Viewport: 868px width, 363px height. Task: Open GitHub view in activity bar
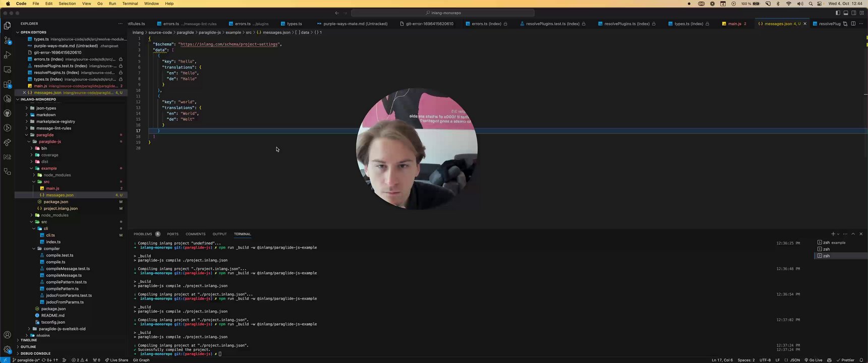[x=7, y=113]
